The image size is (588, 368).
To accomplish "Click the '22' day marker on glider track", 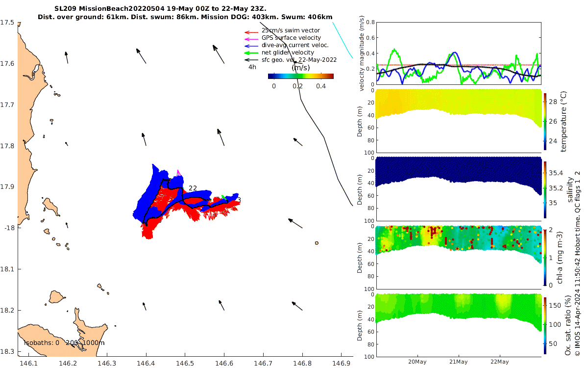I will pyautogui.click(x=193, y=188).
